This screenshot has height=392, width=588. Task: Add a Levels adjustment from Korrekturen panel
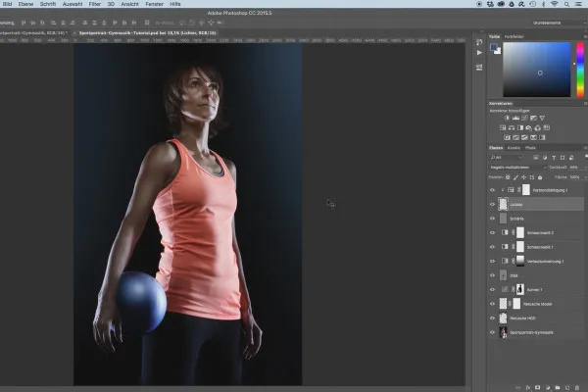click(x=515, y=119)
